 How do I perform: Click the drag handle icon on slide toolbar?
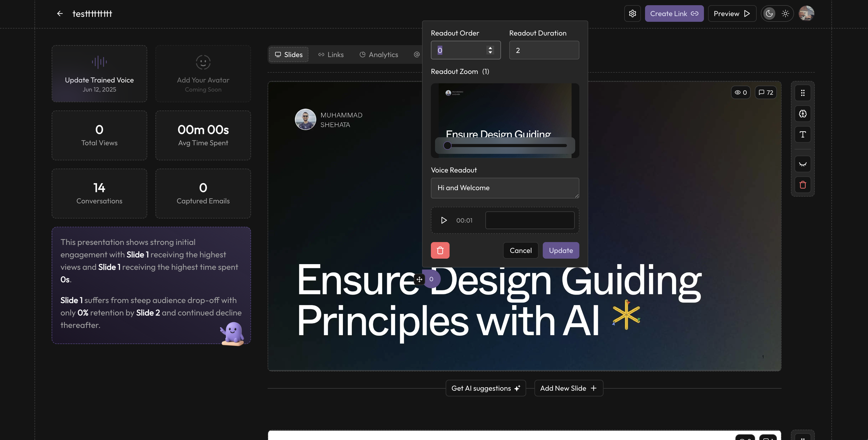point(803,93)
